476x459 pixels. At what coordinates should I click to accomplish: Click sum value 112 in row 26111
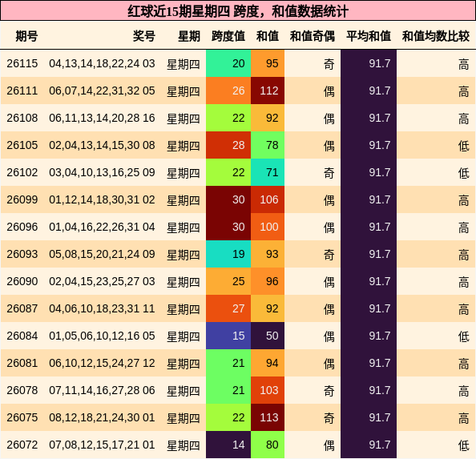[x=268, y=91]
